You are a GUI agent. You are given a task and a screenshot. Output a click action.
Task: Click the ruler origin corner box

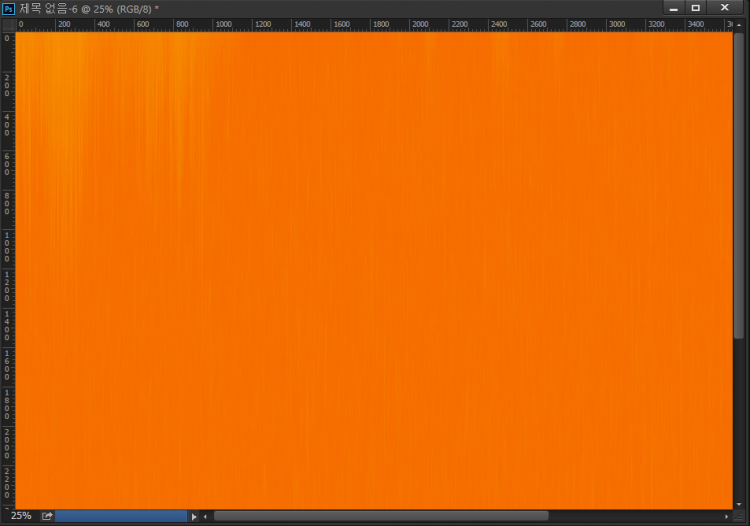coord(9,24)
